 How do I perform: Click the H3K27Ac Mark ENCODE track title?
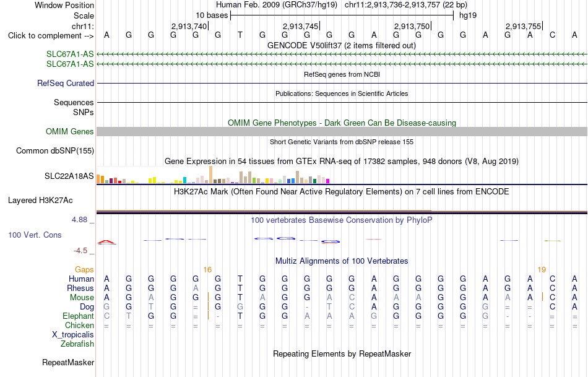342,192
